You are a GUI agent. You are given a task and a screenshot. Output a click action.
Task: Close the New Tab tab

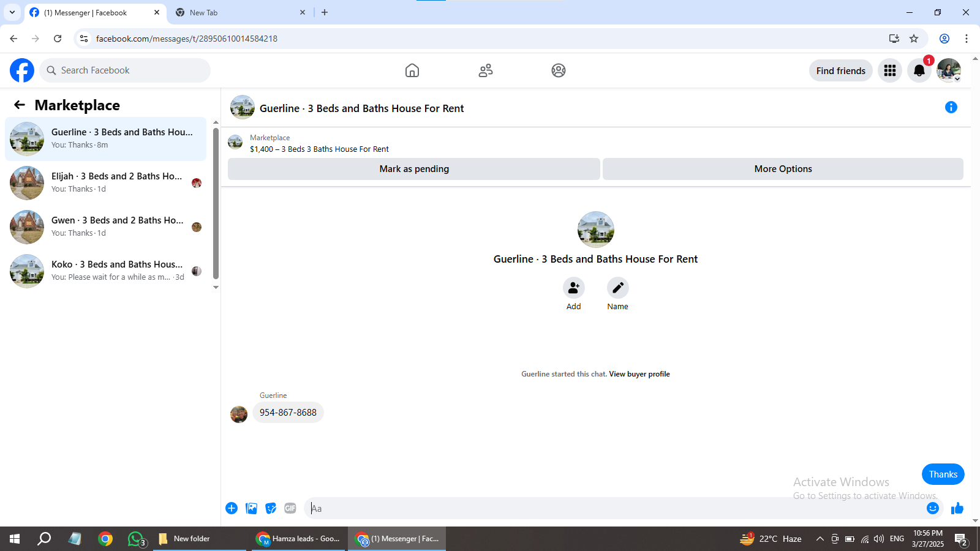pos(303,12)
